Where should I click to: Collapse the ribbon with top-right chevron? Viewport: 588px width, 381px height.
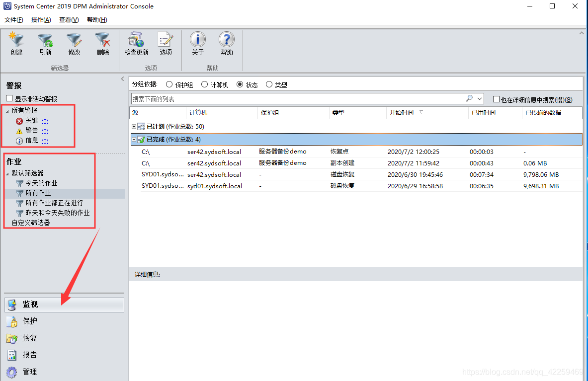[x=582, y=33]
